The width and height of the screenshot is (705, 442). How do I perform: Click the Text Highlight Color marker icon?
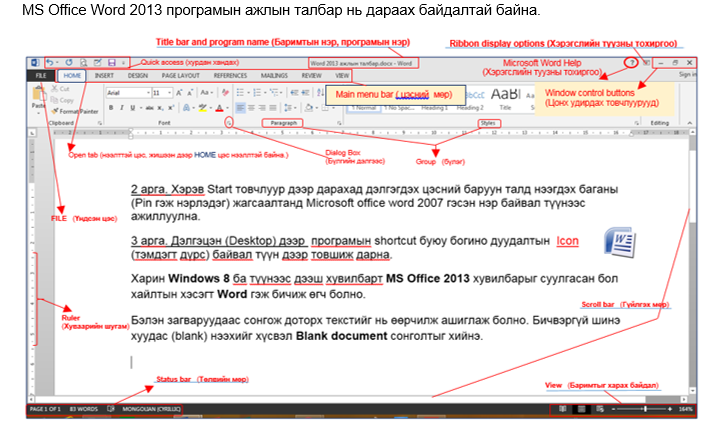[x=202, y=107]
